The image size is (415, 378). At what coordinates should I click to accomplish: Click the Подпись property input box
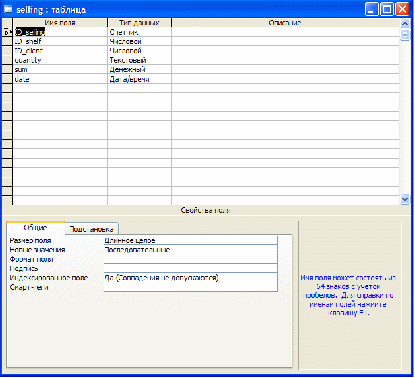pyautogui.click(x=190, y=268)
